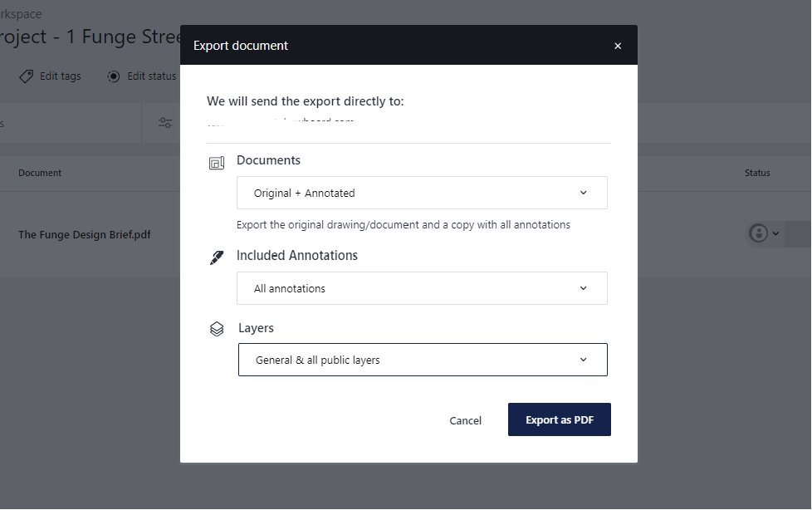Click the Export as PDF button
The height and width of the screenshot is (510, 812).
(560, 419)
